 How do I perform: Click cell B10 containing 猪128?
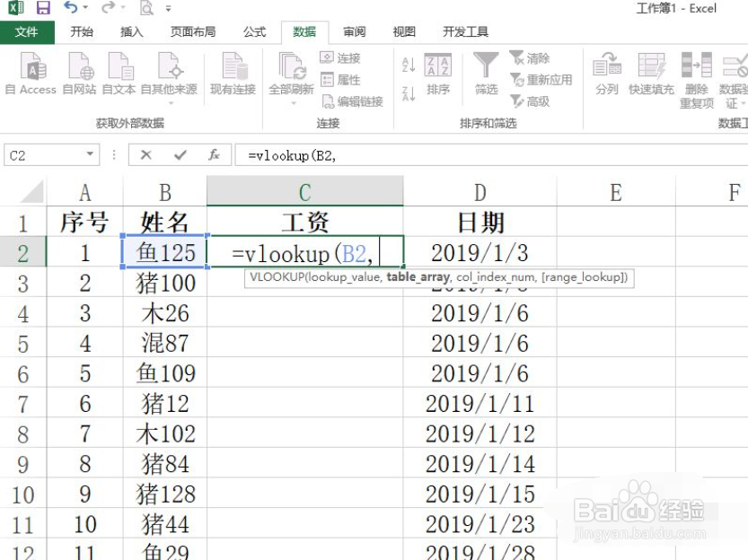pyautogui.click(x=165, y=494)
